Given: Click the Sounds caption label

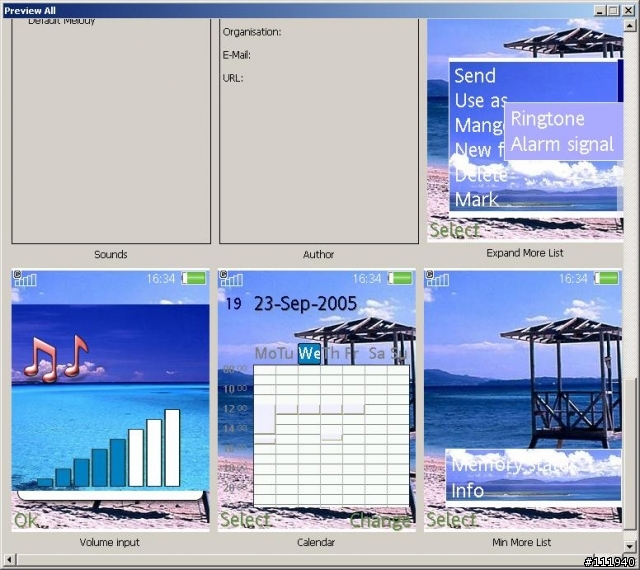Looking at the screenshot, I should pos(111,254).
